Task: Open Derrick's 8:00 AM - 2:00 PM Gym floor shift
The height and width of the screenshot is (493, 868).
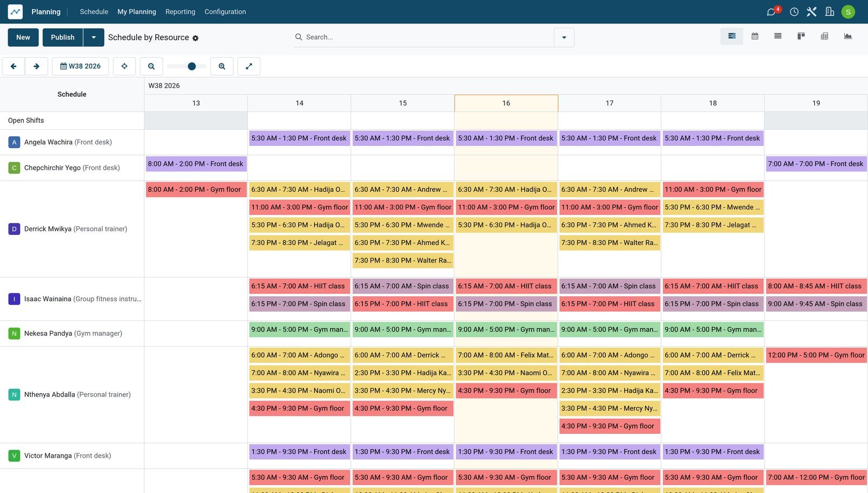Action: [x=196, y=190]
